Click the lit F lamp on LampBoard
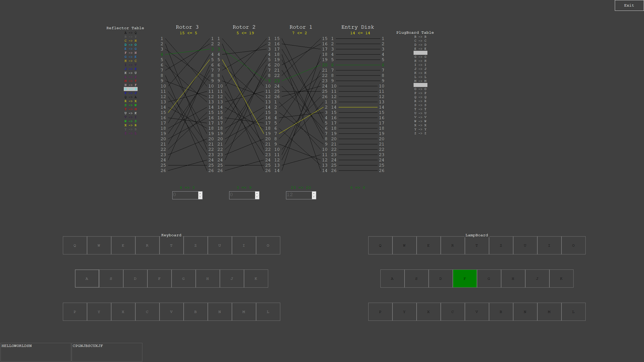The height and width of the screenshot is (362, 644). tap(465, 279)
